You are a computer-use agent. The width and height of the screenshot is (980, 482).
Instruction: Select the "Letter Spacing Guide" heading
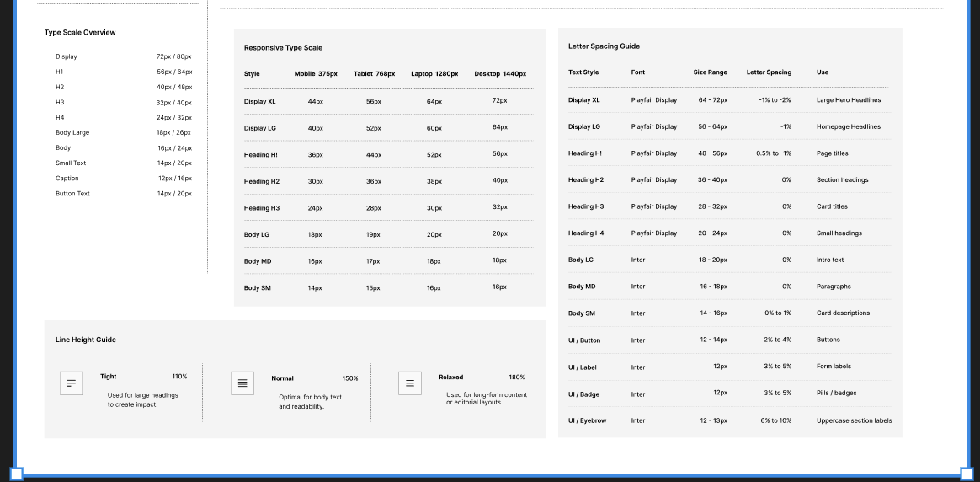(604, 46)
